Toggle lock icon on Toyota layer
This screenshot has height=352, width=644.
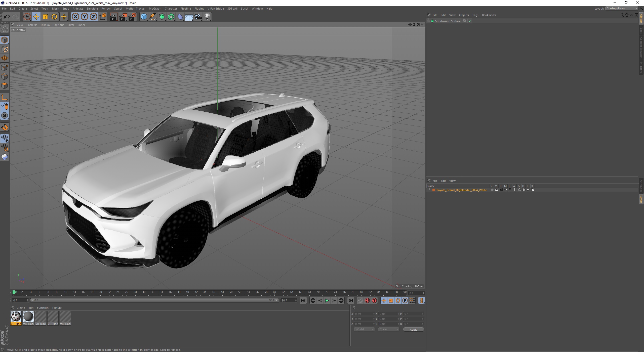click(x=510, y=190)
